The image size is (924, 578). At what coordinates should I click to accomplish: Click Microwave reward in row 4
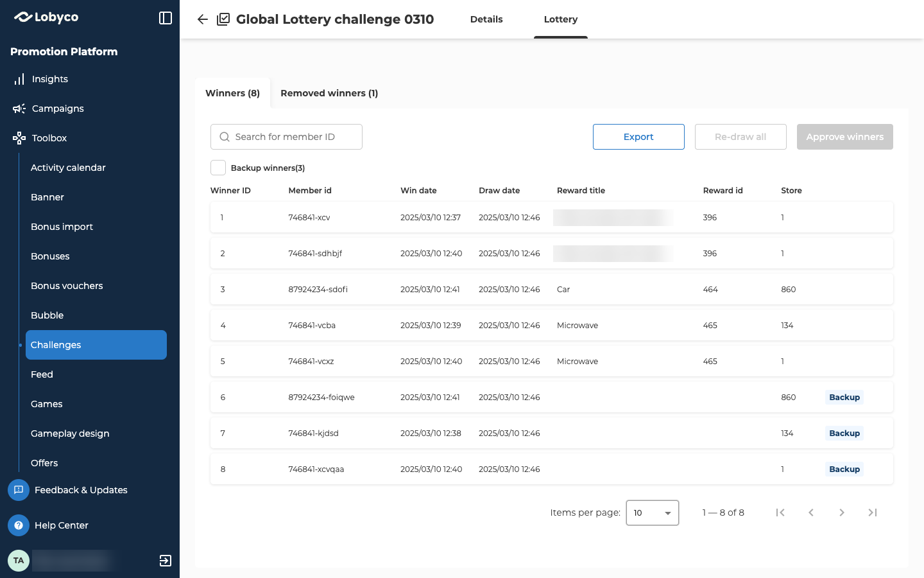coord(577,326)
